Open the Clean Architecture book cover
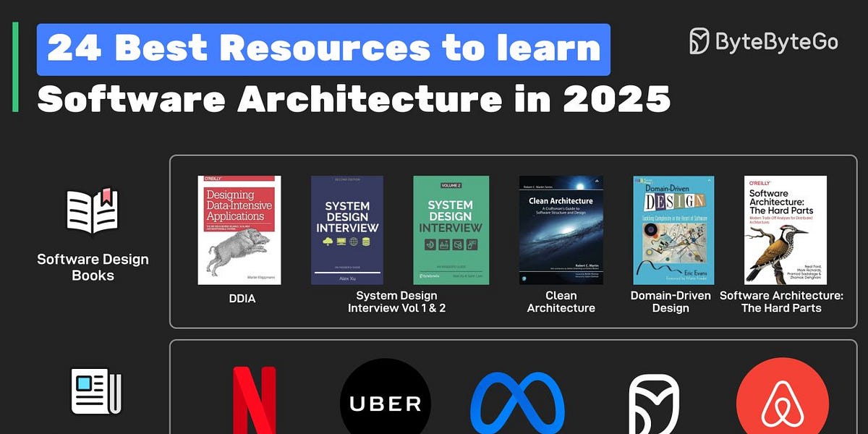The width and height of the screenshot is (868, 434). (x=561, y=228)
